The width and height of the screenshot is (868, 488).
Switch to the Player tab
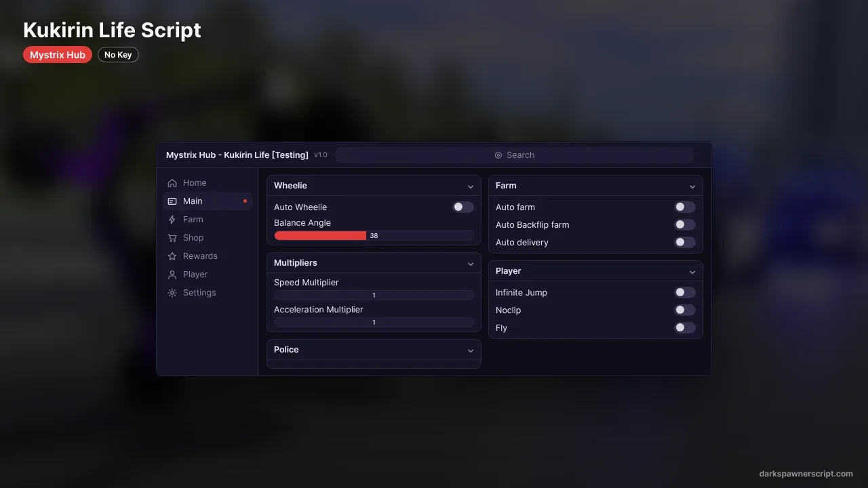(x=208, y=274)
